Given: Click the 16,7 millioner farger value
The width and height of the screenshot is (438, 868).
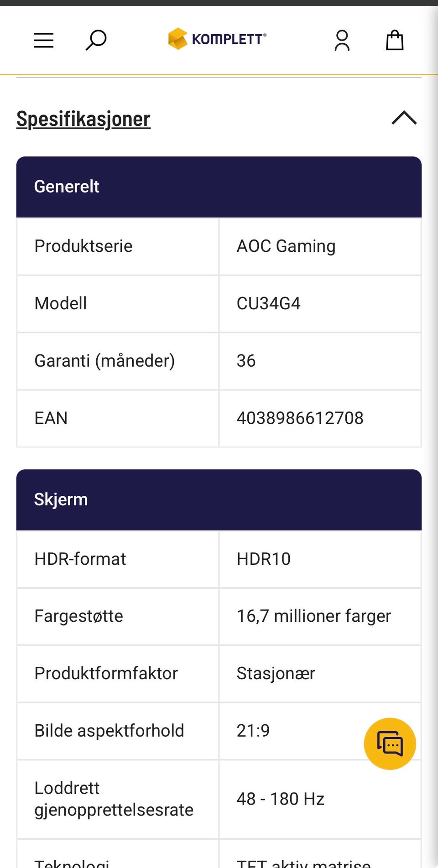Looking at the screenshot, I should point(313,616).
